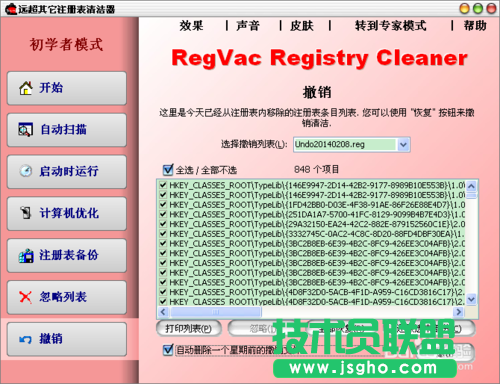Select the 撤销 sidebar button
Screen dimensions: 500x384
point(67,339)
